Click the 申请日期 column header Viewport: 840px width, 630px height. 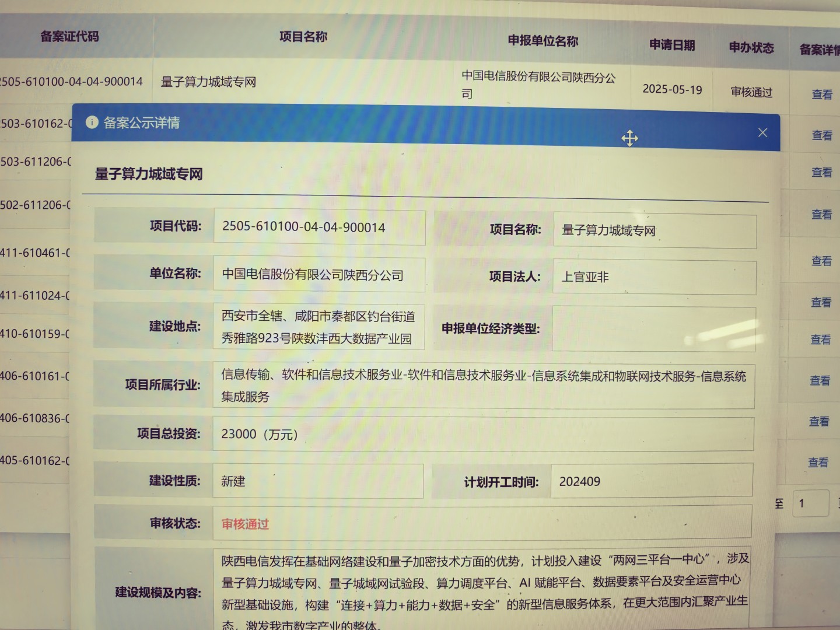point(672,45)
